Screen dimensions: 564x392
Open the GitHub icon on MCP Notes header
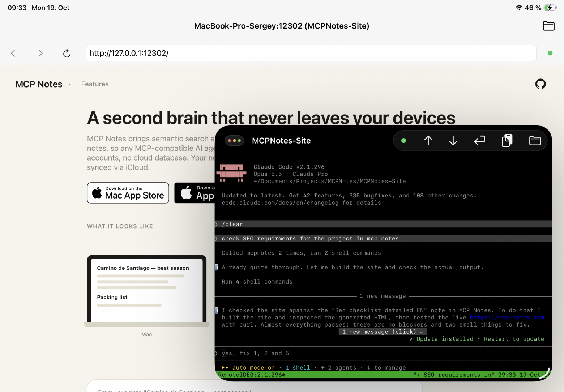tap(540, 84)
